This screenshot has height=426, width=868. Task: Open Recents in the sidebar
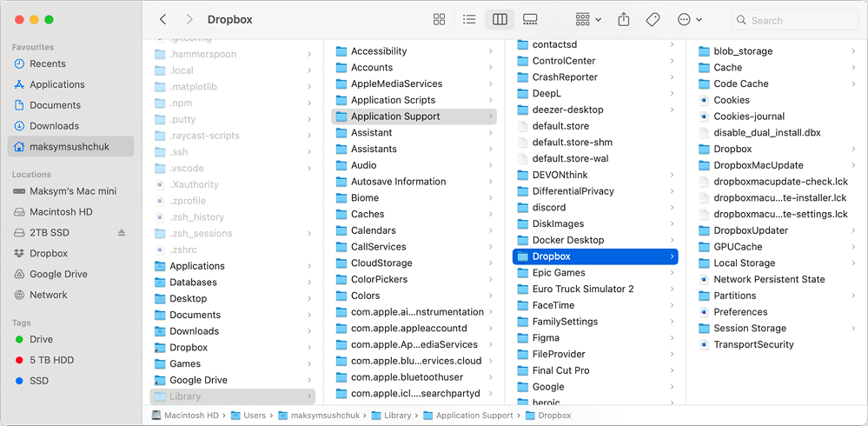[70, 63]
